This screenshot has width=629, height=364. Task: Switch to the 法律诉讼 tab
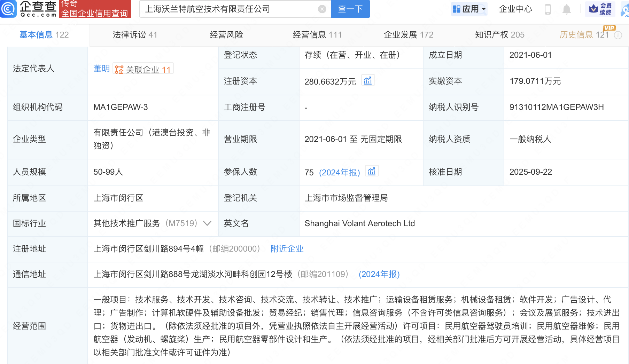135,35
